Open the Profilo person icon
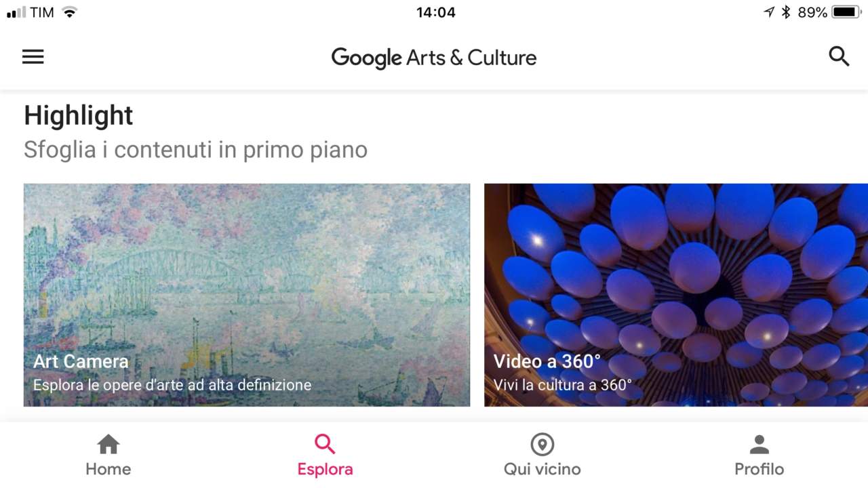The height and width of the screenshot is (488, 868). pyautogui.click(x=759, y=445)
